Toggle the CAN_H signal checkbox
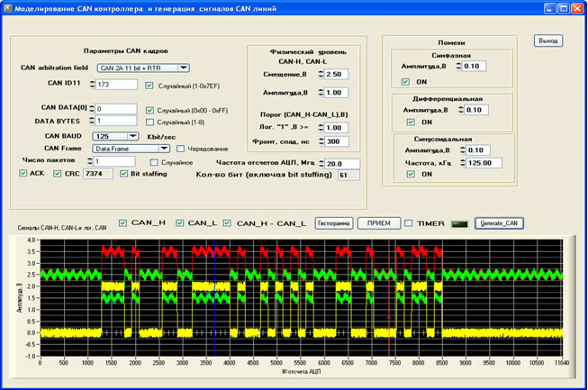The image size is (588, 390). pyautogui.click(x=123, y=222)
